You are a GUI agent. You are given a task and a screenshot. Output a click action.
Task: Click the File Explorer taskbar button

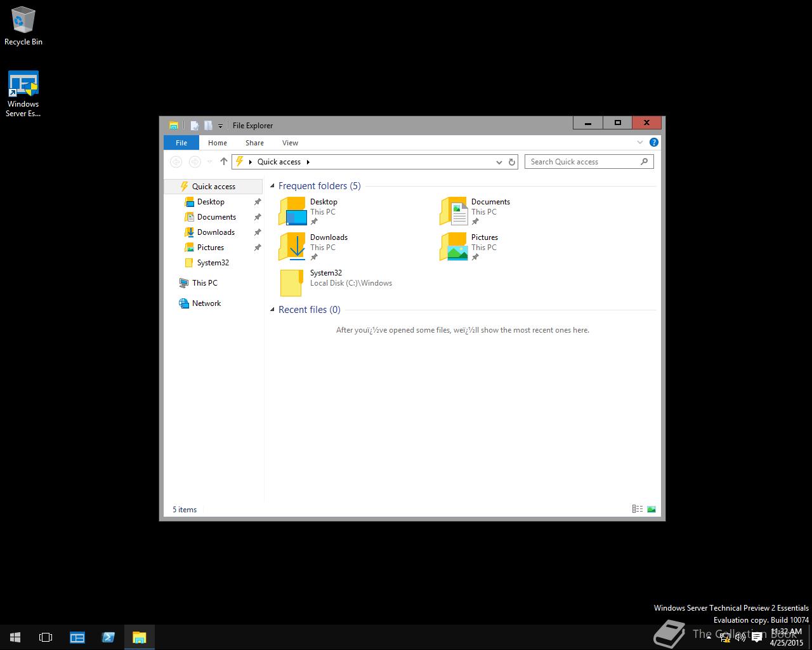point(139,637)
